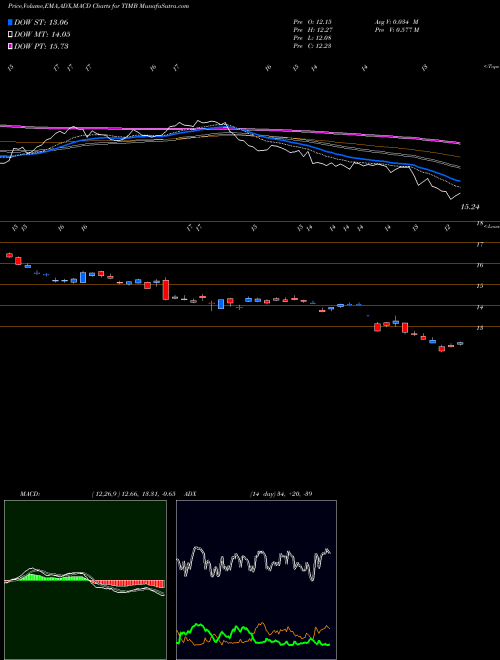Click the dark blue ADX indicator chart panel
500x660 pixels.
click(256, 580)
